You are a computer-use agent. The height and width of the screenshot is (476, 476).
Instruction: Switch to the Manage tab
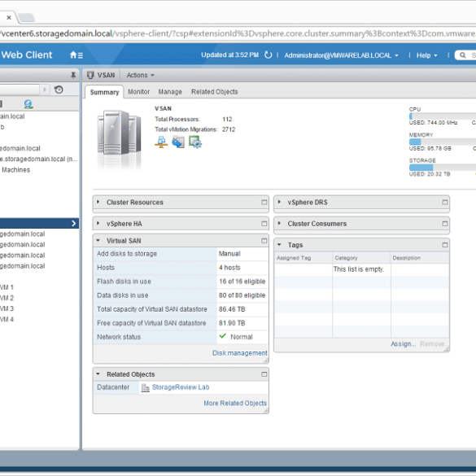pyautogui.click(x=170, y=92)
